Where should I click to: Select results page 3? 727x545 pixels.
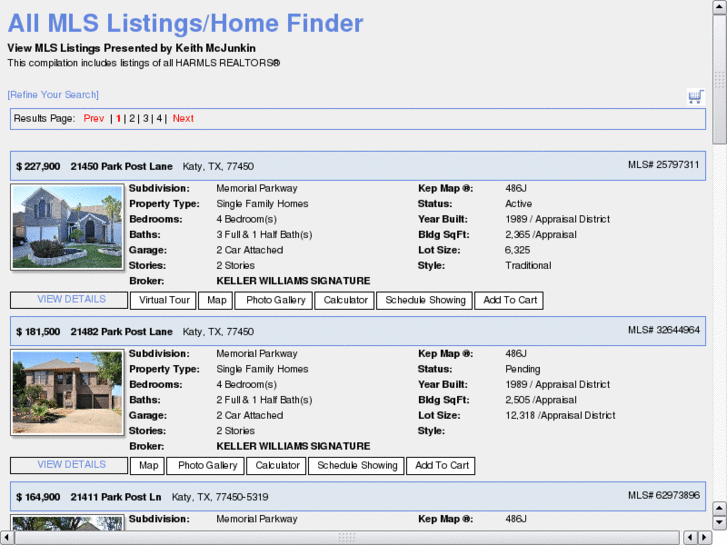click(146, 118)
